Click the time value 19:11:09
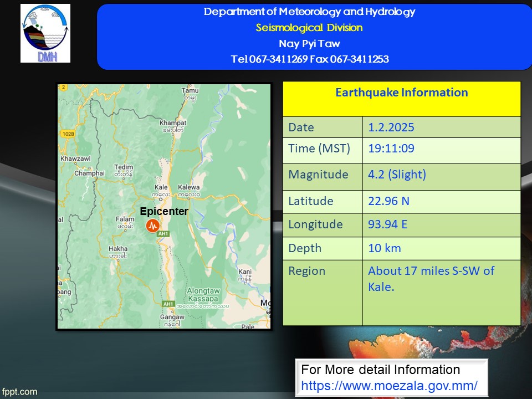The image size is (532, 399). point(391,149)
